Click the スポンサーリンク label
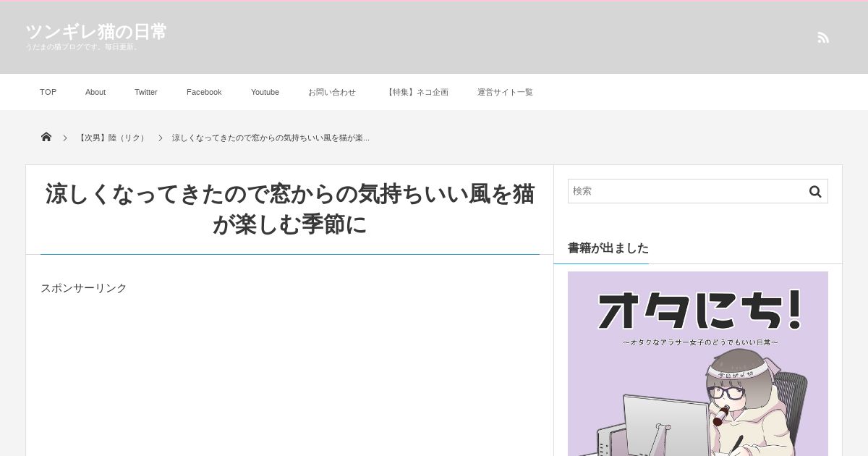Screen dimensions: 868x456 click(84, 288)
